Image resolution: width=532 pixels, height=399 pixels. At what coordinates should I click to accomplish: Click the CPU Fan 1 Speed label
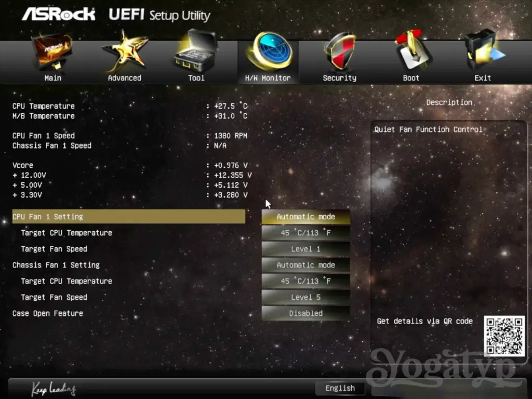tap(44, 136)
